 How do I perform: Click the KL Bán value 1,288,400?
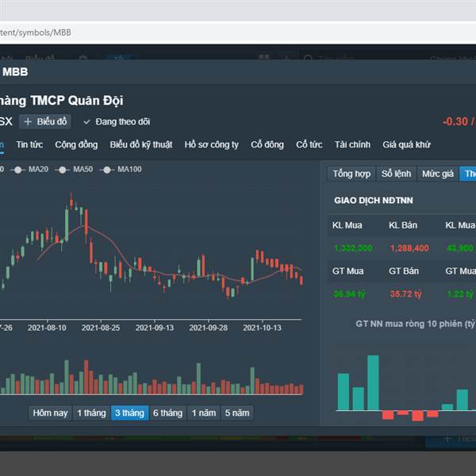coord(409,248)
